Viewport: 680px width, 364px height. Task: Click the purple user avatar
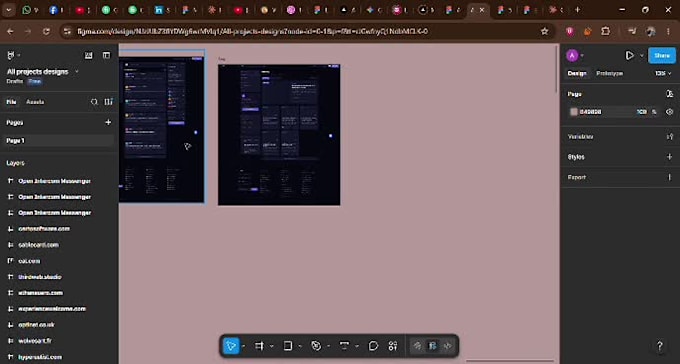[x=572, y=56]
